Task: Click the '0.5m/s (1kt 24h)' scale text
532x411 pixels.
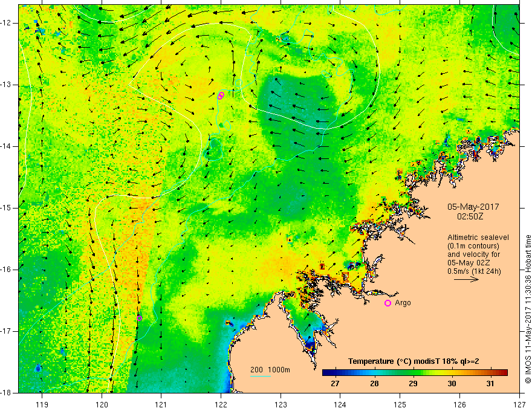Action: pos(474,271)
